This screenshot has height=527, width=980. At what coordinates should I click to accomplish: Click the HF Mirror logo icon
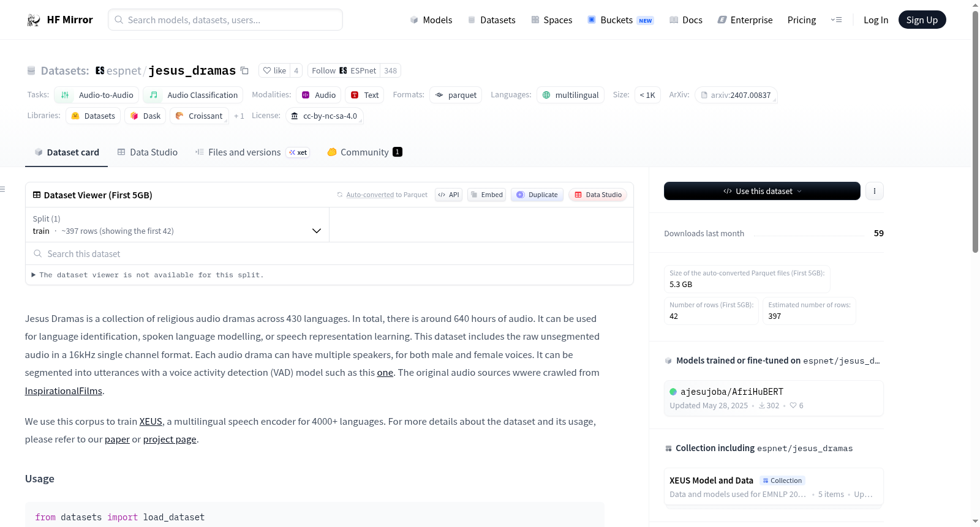point(34,20)
